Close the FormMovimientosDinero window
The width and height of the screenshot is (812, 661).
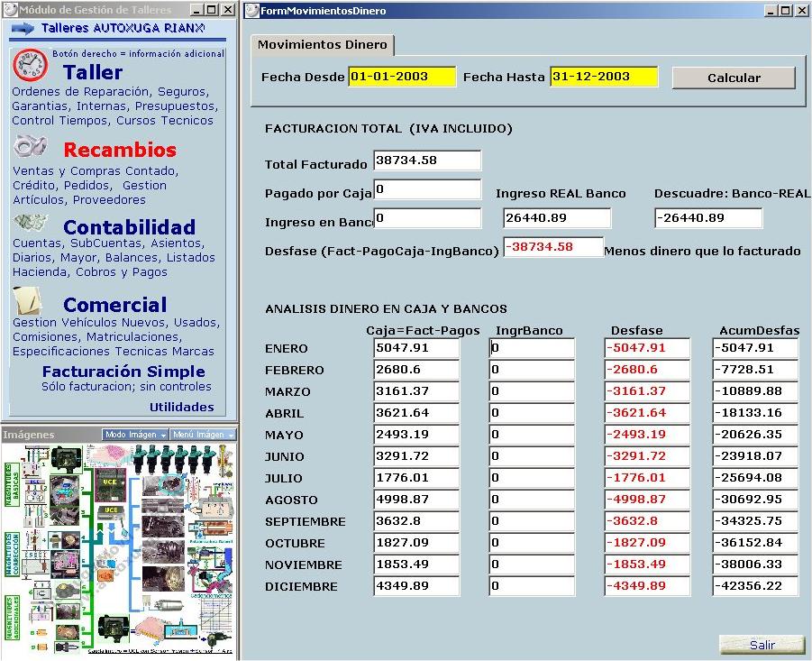(x=801, y=10)
